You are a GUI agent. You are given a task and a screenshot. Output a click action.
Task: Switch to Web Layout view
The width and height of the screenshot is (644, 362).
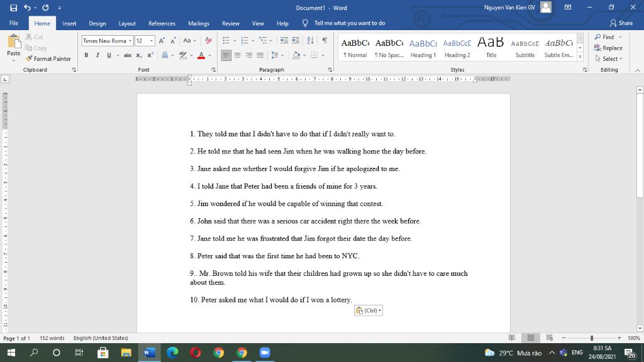550,337
